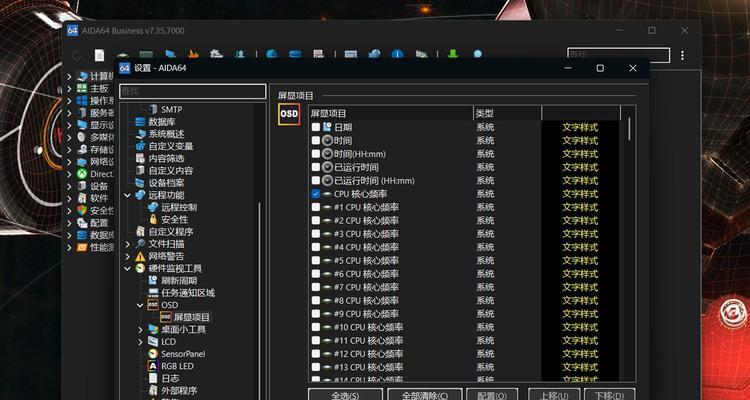Collapse the 硬件监视工具 tree node
This screenshot has height=400, width=750.
point(127,268)
